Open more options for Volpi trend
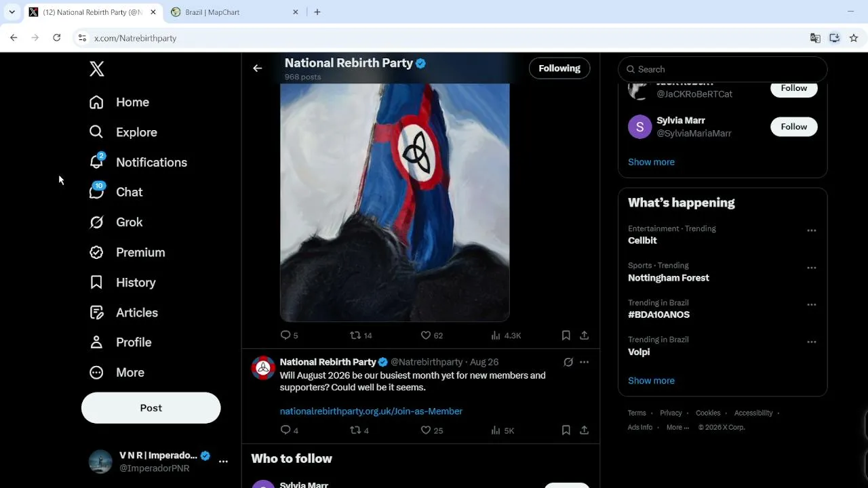Viewport: 868px width, 488px height. (x=811, y=342)
